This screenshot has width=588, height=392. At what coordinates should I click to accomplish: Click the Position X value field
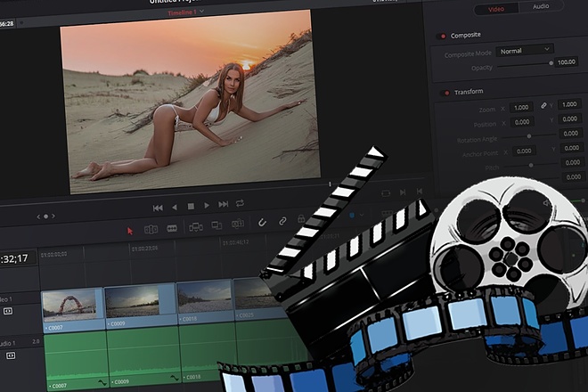pyautogui.click(x=522, y=122)
